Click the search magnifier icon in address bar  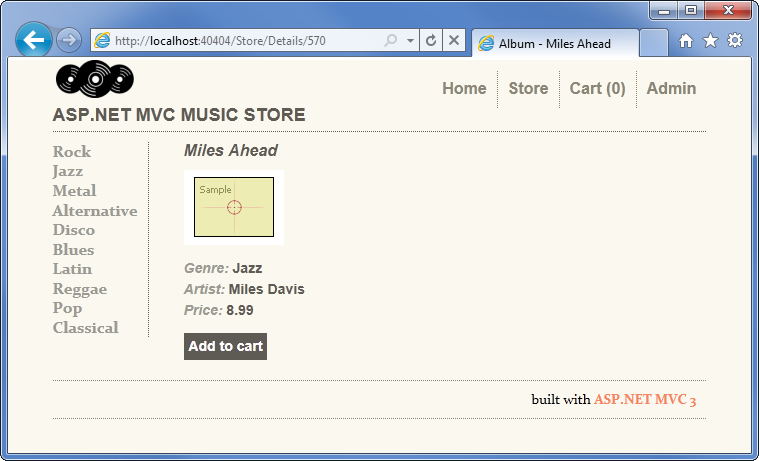coord(390,41)
